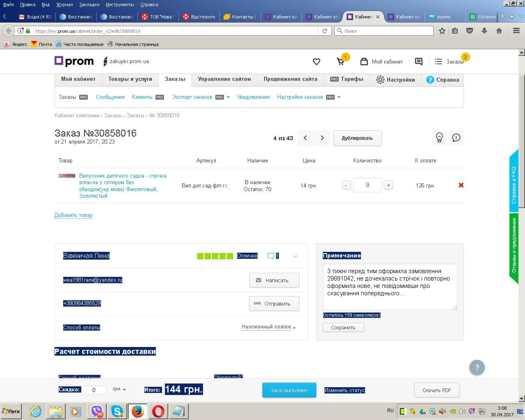Remove product with the red X icon
525x420 pixels.
click(x=461, y=185)
